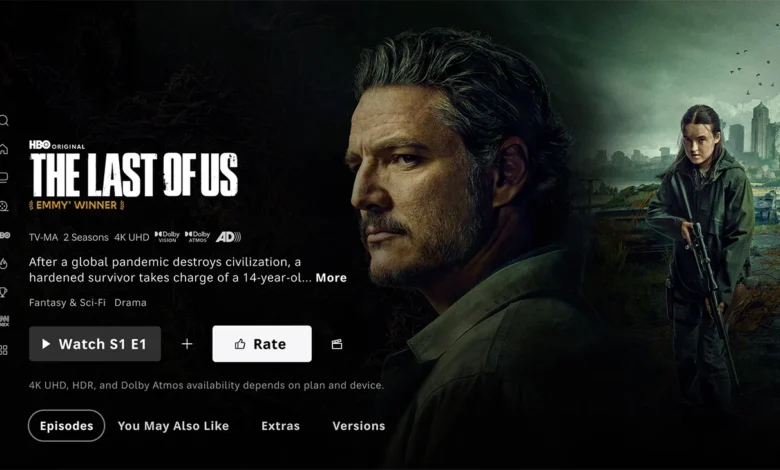The width and height of the screenshot is (780, 470).
Task: Rate the show with the Rate button
Action: click(262, 344)
